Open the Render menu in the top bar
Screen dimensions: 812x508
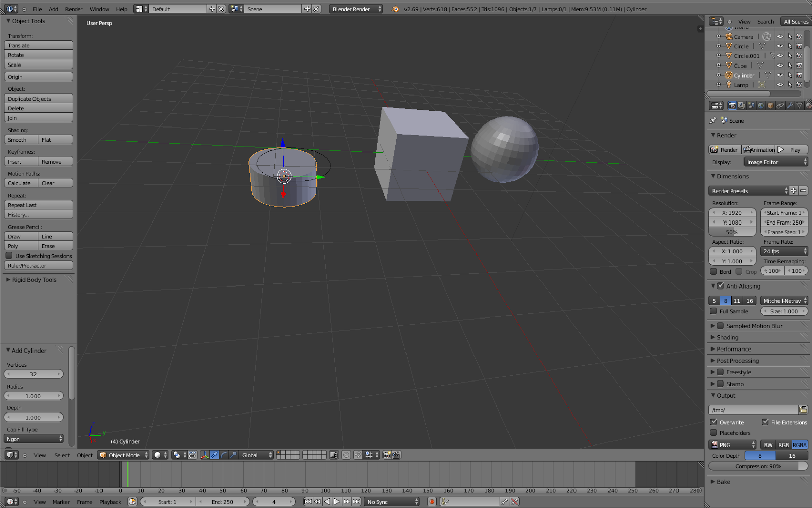click(74, 9)
